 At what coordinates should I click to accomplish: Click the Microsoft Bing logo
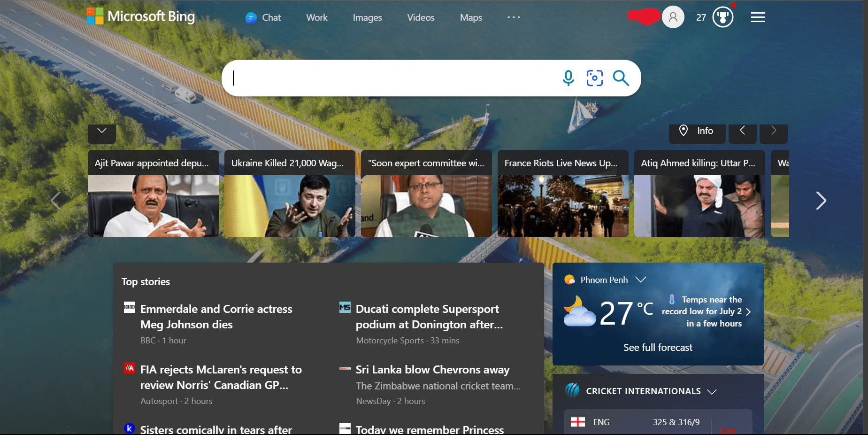[141, 16]
